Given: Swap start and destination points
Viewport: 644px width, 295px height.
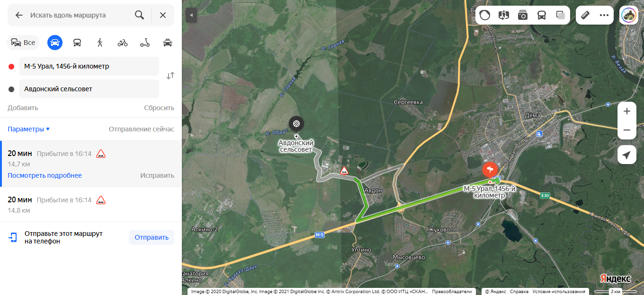Looking at the screenshot, I should [x=170, y=76].
